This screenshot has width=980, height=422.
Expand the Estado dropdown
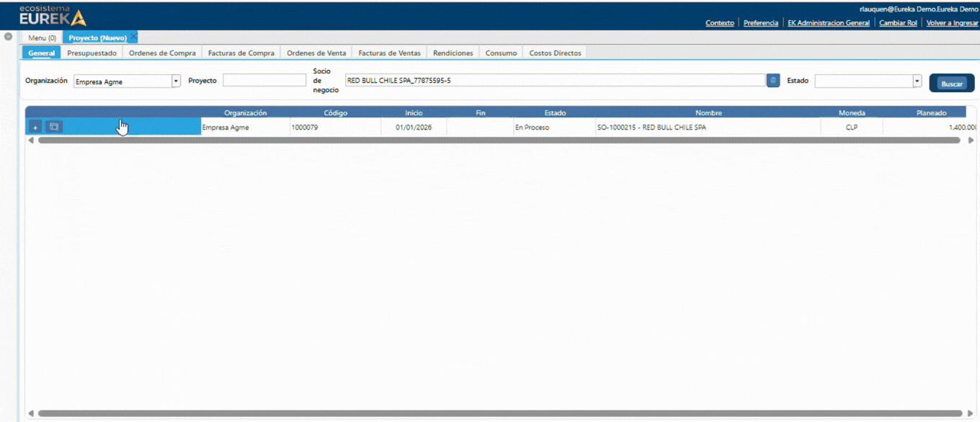[917, 81]
